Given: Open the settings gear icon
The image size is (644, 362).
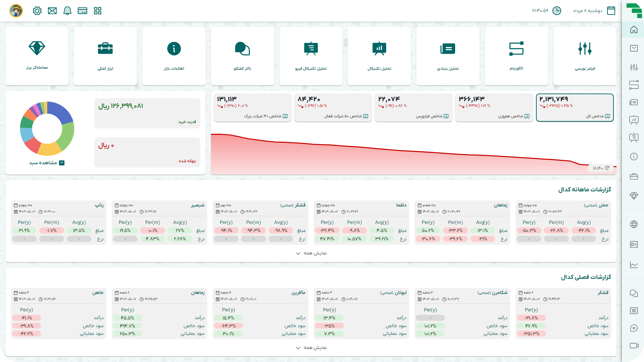Looking at the screenshot, I should (x=37, y=11).
